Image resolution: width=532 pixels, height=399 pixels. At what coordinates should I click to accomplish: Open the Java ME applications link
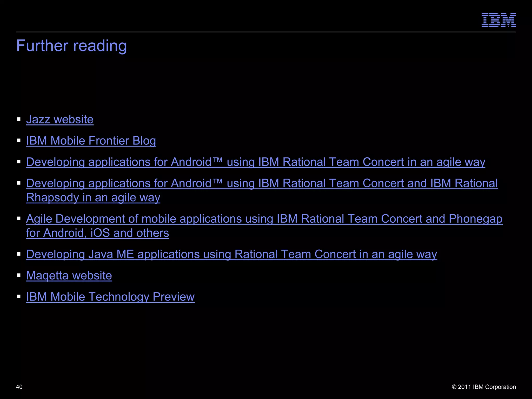click(x=232, y=254)
